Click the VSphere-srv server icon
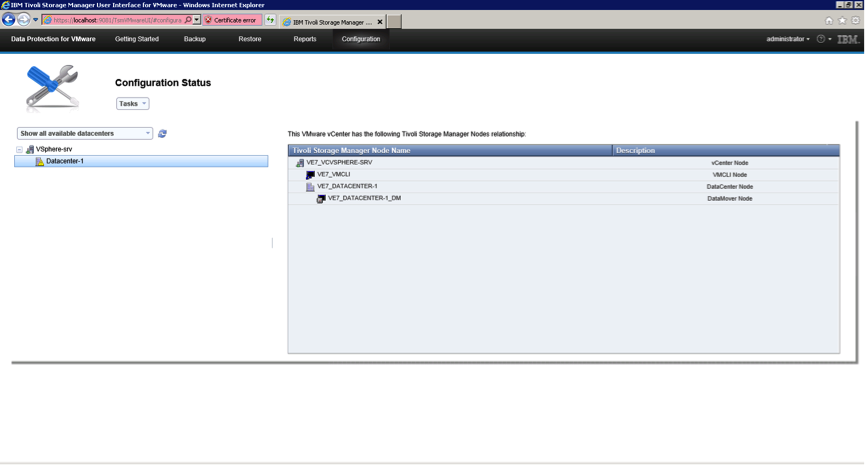The image size is (865, 465). coord(30,149)
